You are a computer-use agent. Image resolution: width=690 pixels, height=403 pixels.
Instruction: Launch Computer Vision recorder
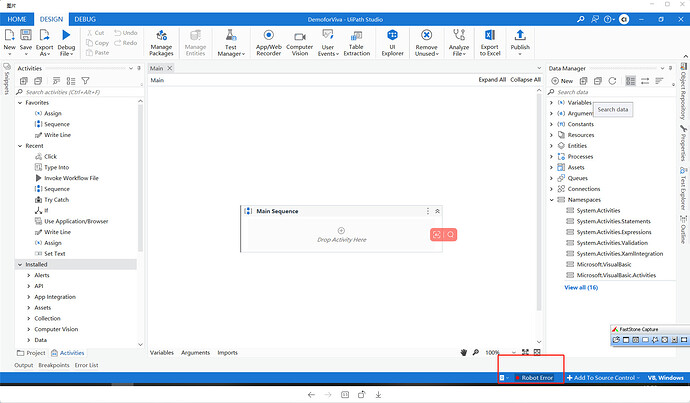300,43
